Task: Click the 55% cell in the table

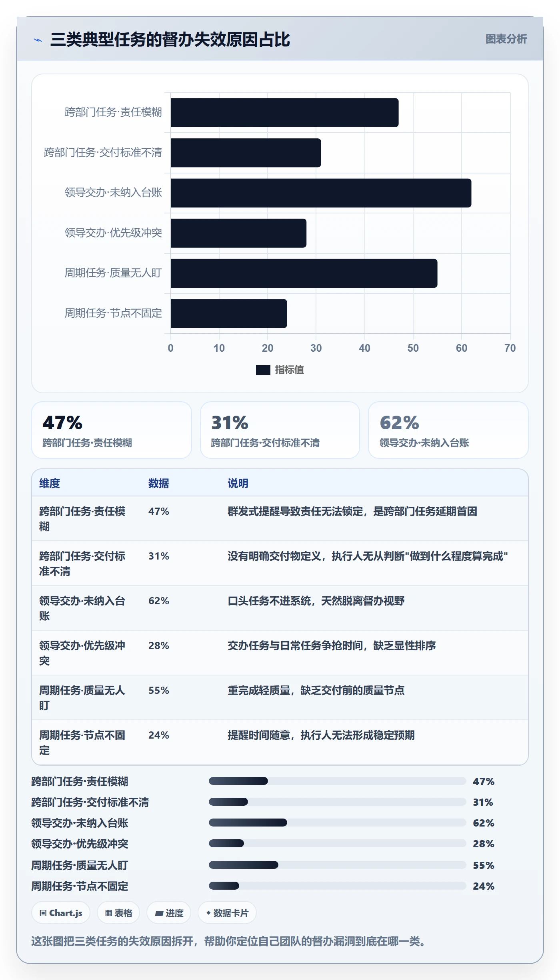Action: tap(159, 690)
